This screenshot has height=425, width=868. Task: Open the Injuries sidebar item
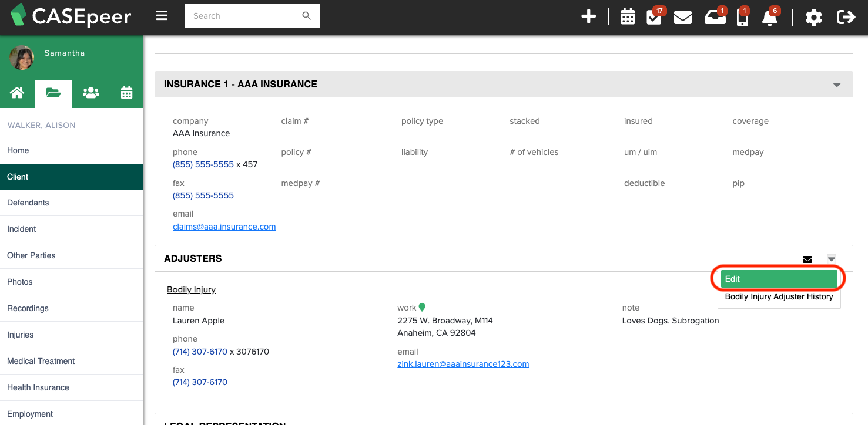[x=72, y=335]
